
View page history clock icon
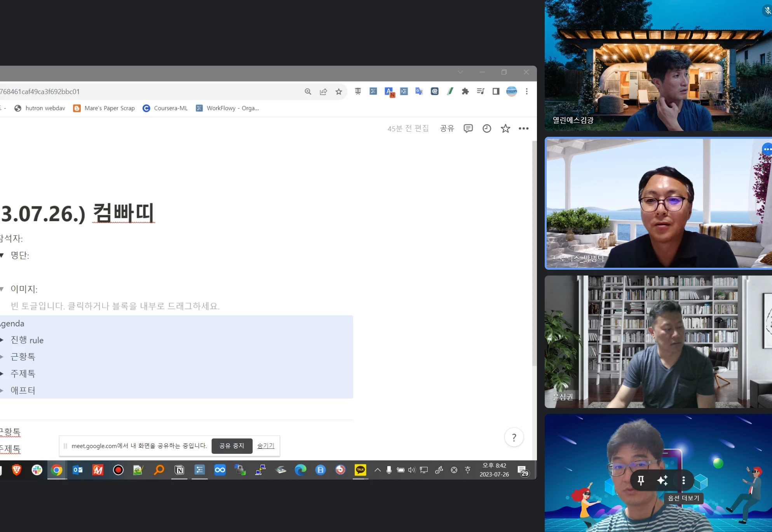click(x=486, y=128)
